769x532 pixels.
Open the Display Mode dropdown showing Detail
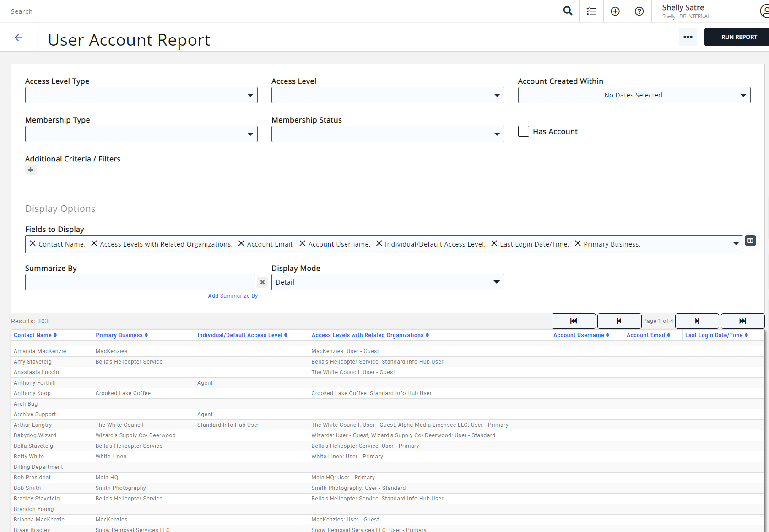[497, 282]
